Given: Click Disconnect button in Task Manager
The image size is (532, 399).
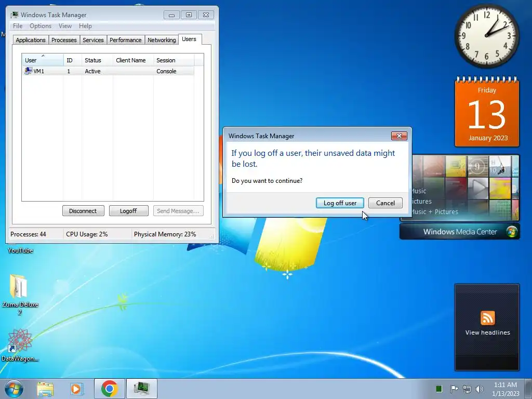Looking at the screenshot, I should 83,211.
